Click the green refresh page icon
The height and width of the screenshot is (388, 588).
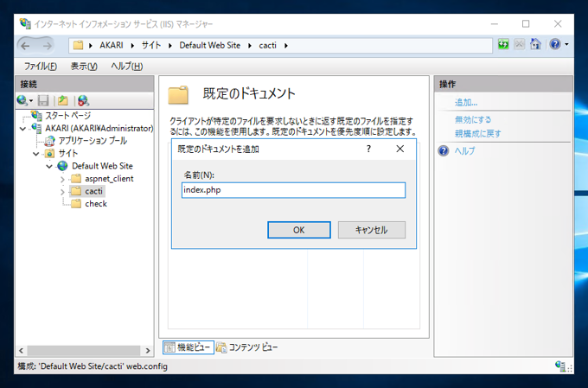[x=503, y=45]
